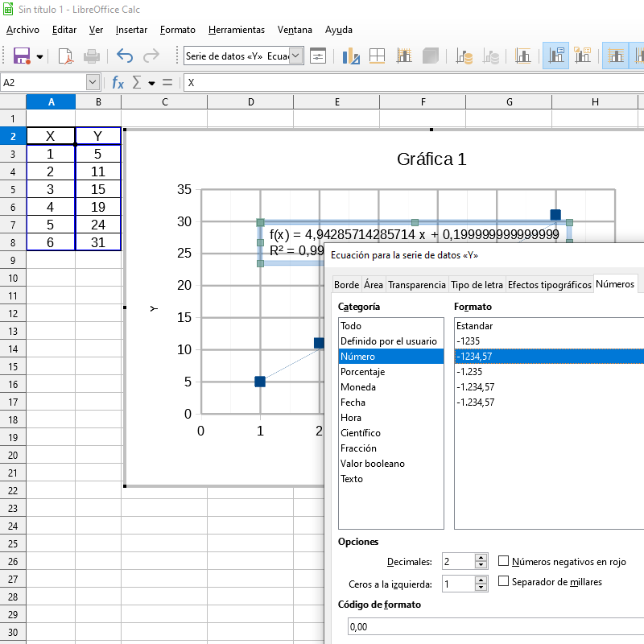Screen dimensions: 644x644
Task: Expand the Sum function dropdown arrow
Action: [x=151, y=83]
